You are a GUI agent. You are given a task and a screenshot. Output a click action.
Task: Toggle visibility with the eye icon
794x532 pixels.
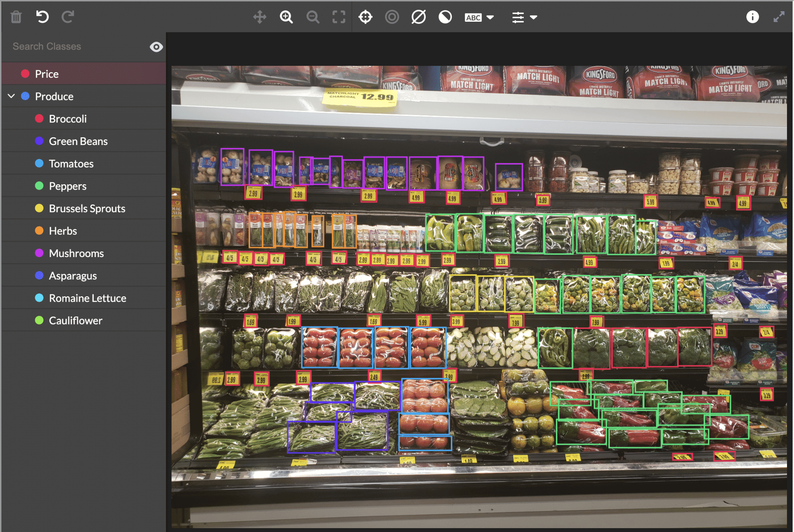[x=156, y=47]
